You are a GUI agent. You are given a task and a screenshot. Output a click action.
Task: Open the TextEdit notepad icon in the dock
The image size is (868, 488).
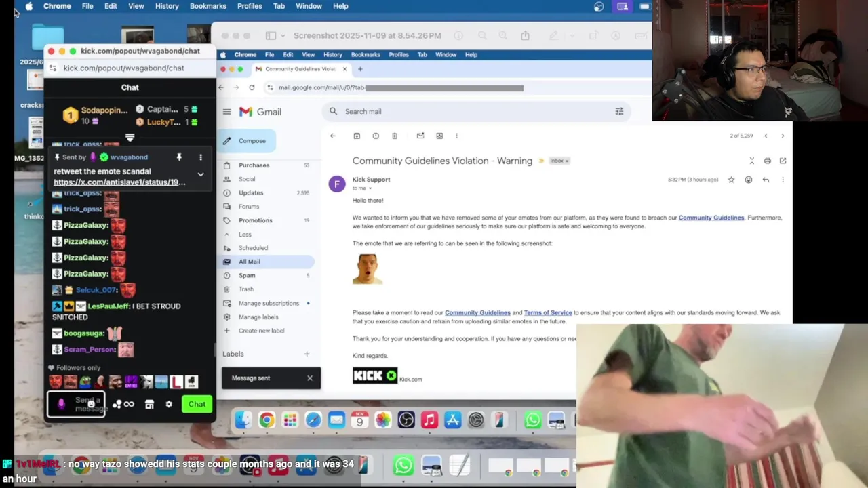[x=460, y=465]
